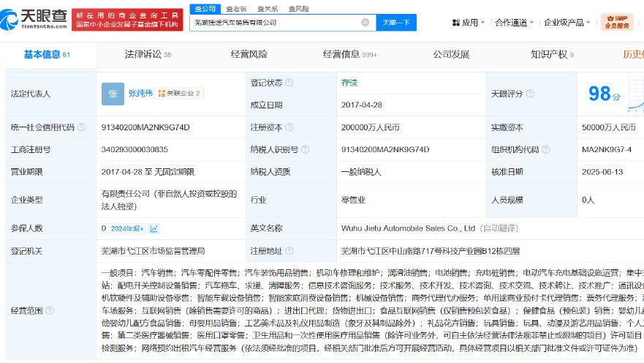Expand the 企业级产品 dropdown
The width and height of the screenshot is (644, 363).
(x=567, y=23)
